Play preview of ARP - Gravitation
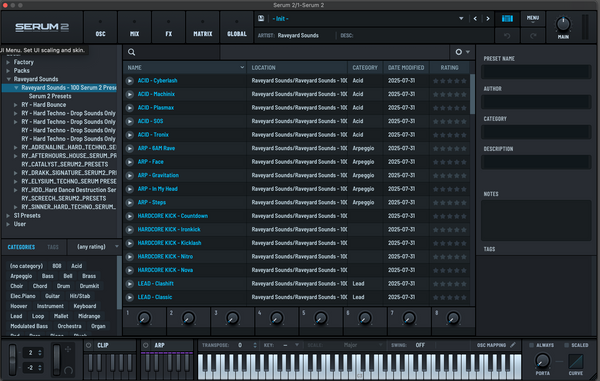Viewport: 600px width, 381px height. coord(130,176)
